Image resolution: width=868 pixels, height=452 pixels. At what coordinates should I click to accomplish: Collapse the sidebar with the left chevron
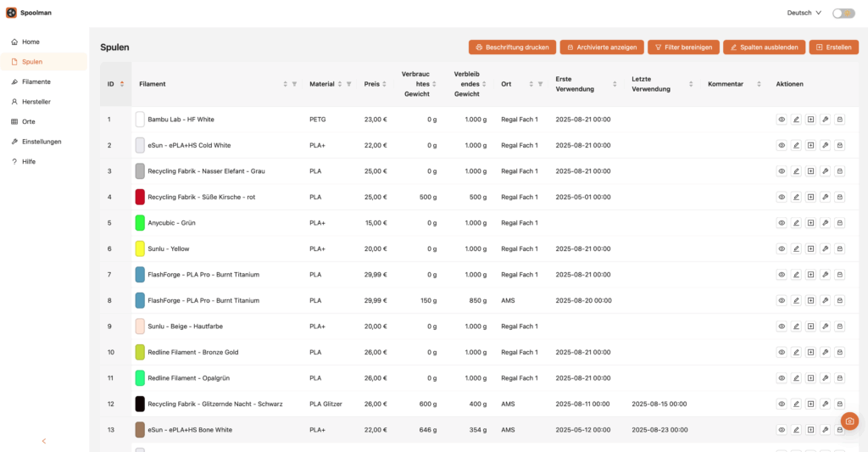[44, 441]
